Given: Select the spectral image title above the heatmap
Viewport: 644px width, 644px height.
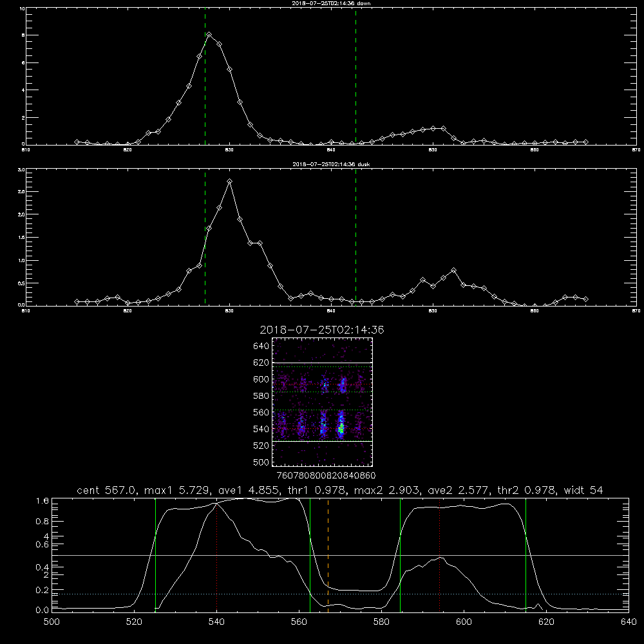Looking at the screenshot, I should 322,330.
